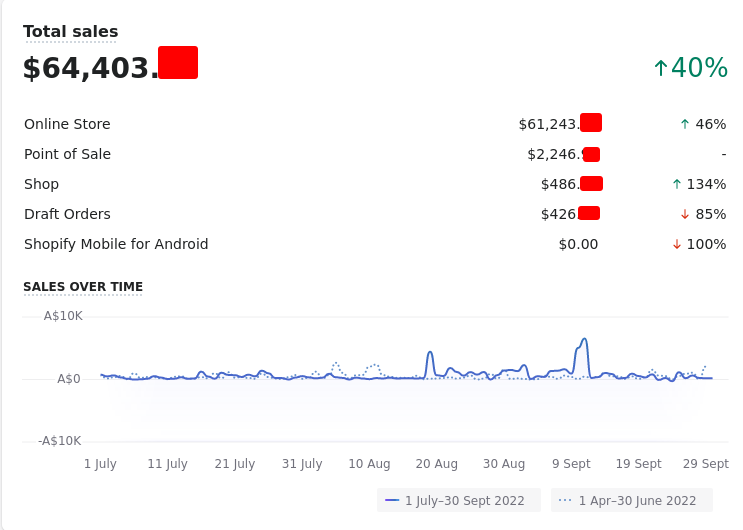Click the $0.00 Shopify Mobile sales value

click(578, 244)
